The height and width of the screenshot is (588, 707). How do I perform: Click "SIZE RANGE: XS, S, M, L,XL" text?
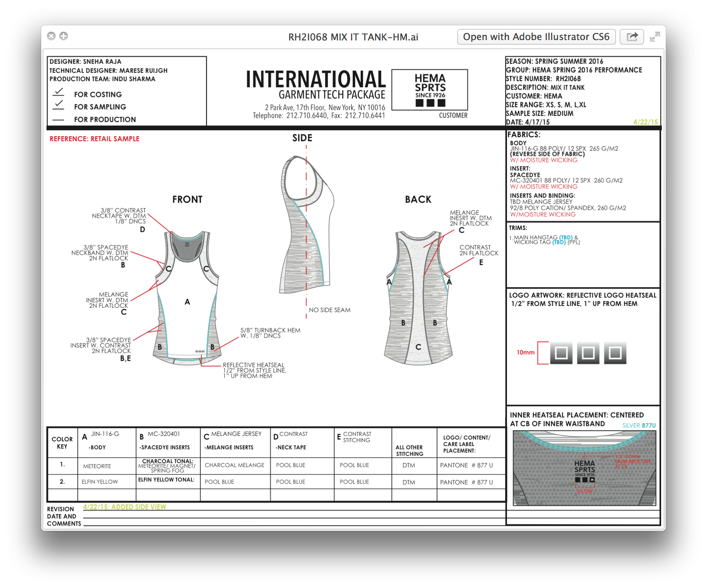[546, 105]
